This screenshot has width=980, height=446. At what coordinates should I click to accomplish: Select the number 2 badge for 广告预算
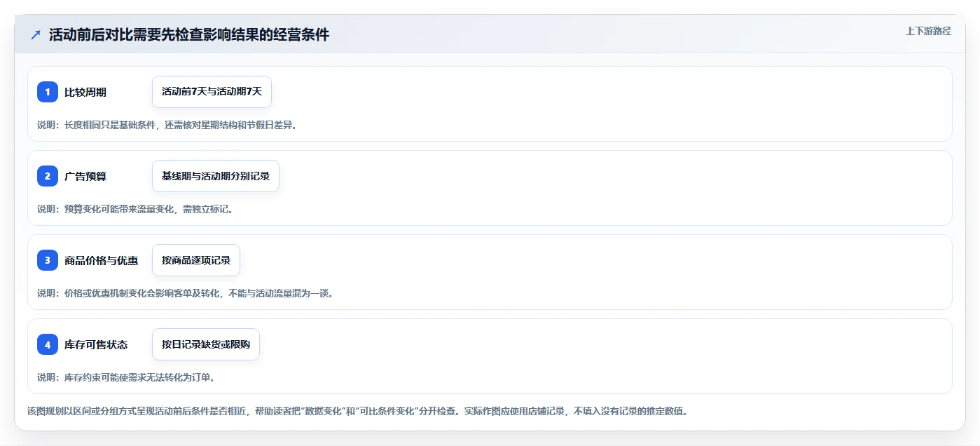click(x=48, y=176)
